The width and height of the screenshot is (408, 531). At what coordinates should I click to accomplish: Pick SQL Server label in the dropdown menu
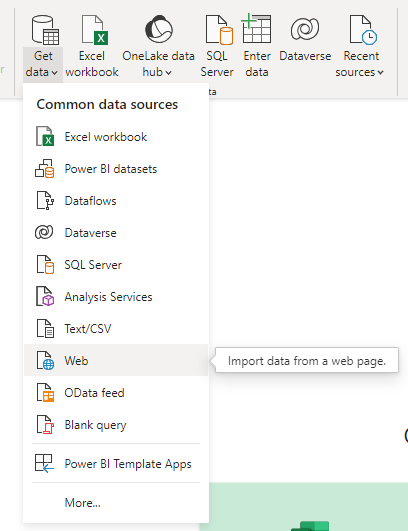pos(93,265)
